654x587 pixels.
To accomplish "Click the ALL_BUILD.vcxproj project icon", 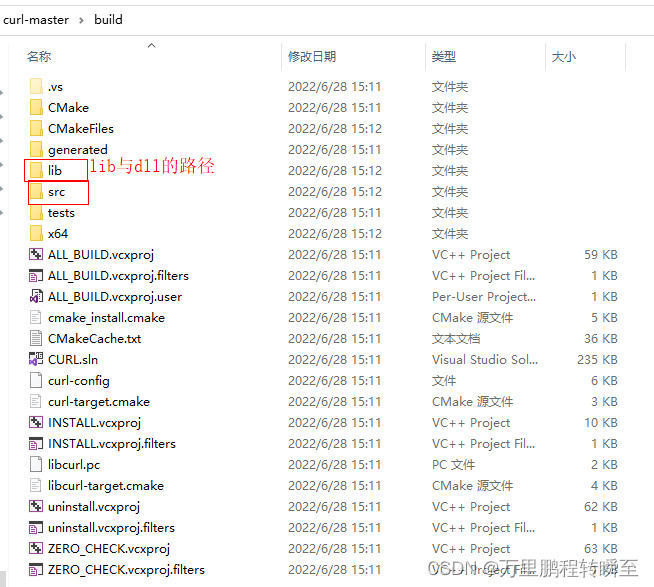I will point(36,254).
